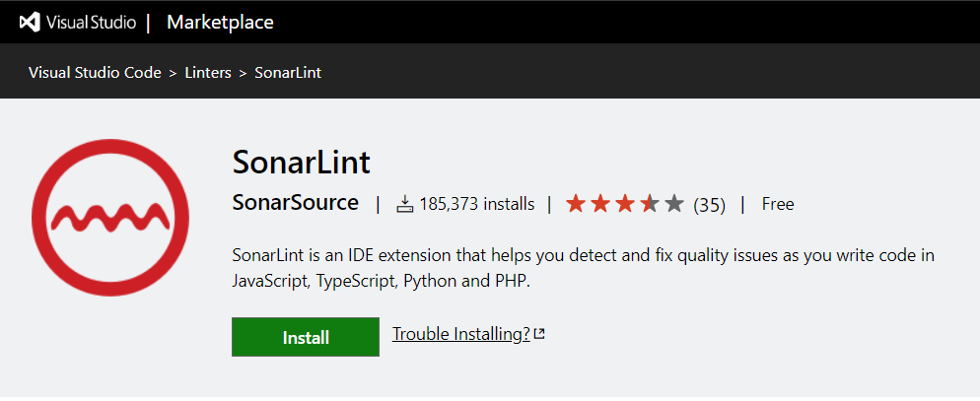Open the Trouble Installing? link
The height and width of the screenshot is (401, 980).
pyautogui.click(x=461, y=334)
